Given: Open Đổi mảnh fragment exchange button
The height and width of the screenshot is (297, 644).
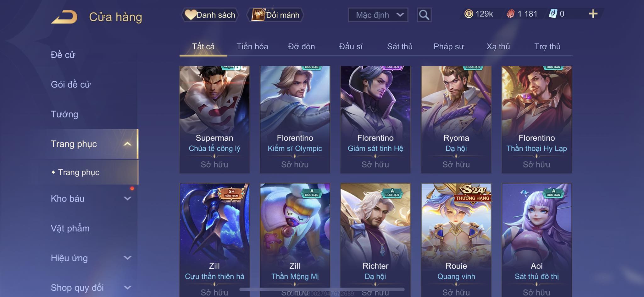Looking at the screenshot, I should [275, 15].
